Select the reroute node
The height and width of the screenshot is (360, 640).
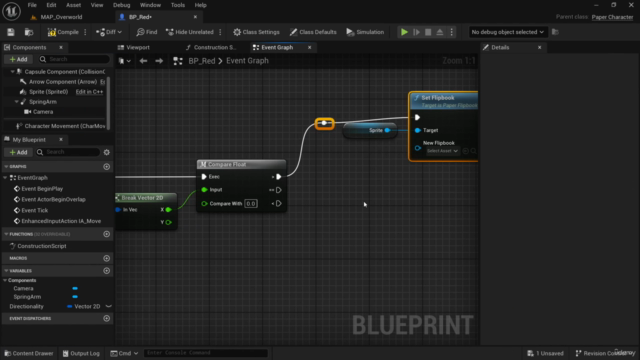[x=324, y=123]
